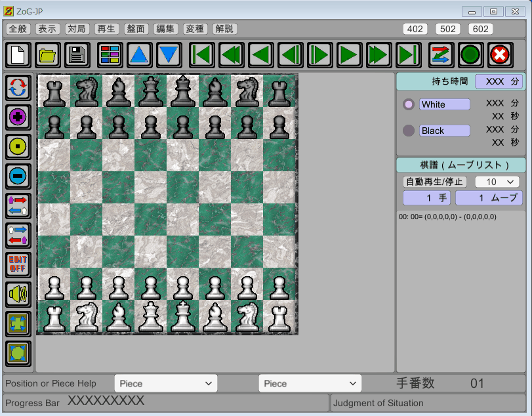
Task: Jump to the last move
Action: point(409,54)
